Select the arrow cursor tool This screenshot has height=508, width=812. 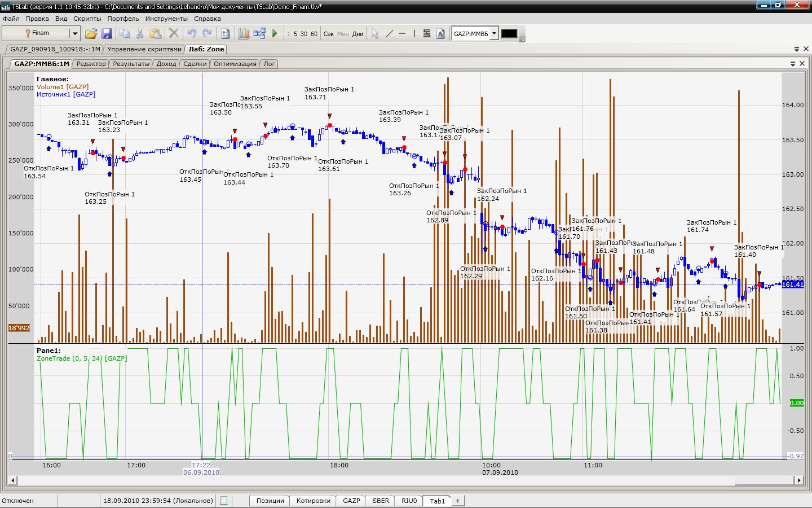click(x=375, y=34)
